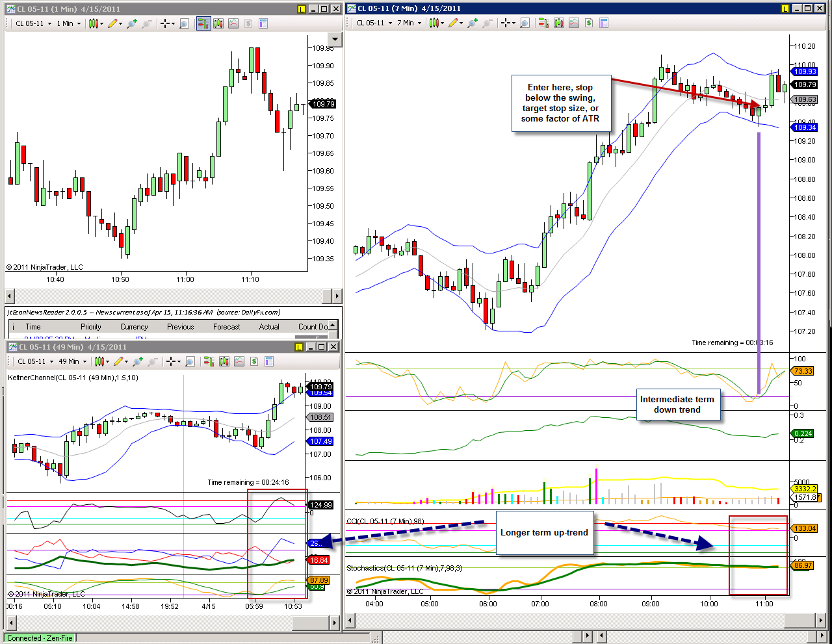Open indicators icon in 1 Min chart
832x644 pixels.
(x=233, y=23)
